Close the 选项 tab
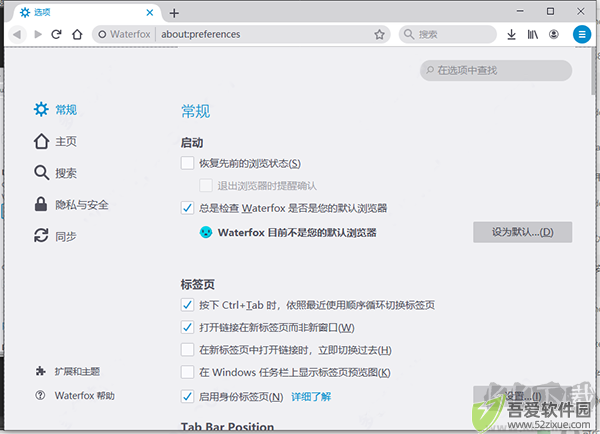Viewport: 600px width, 434px height. [x=150, y=13]
